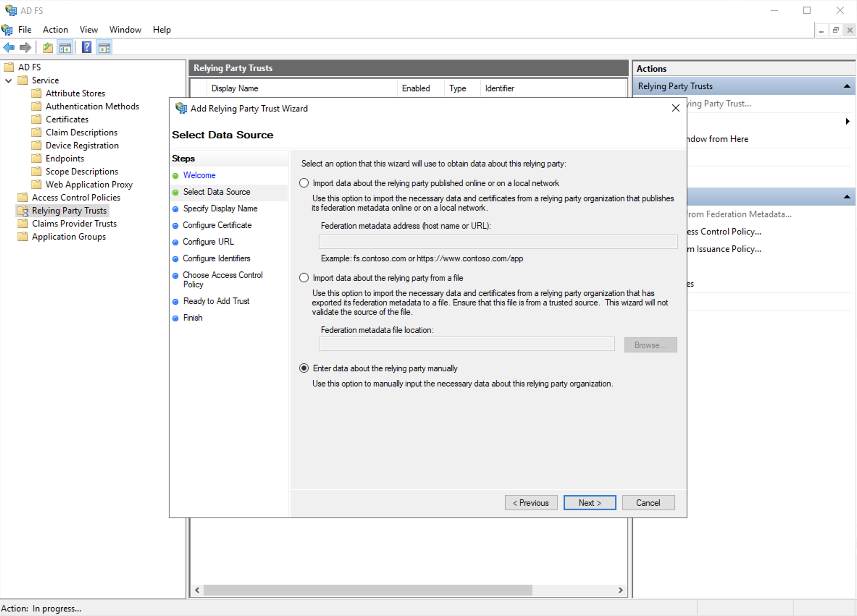Collapse the Service tree node
This screenshot has width=857, height=616.
click(9, 80)
